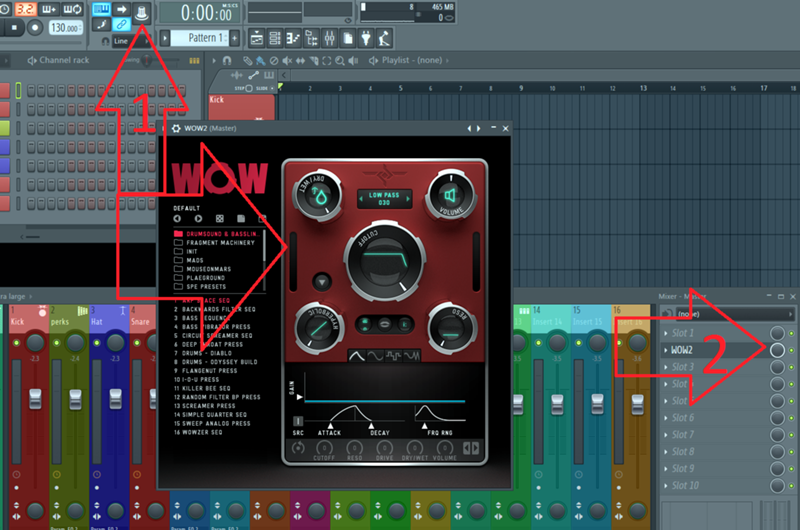Select the envelope follower modulation tab
800x530 pixels.
point(356,356)
